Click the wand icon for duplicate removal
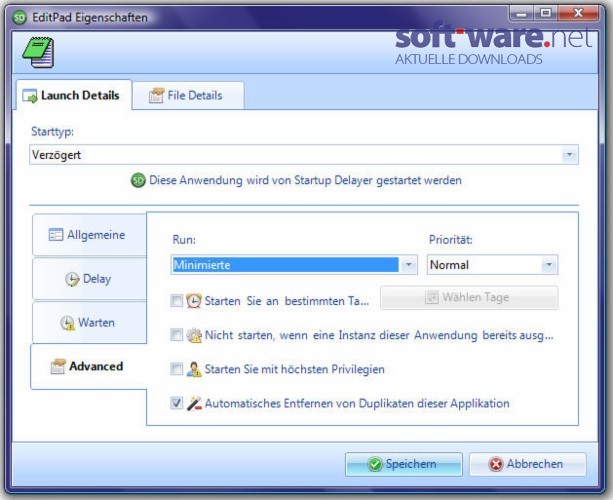 (x=194, y=403)
